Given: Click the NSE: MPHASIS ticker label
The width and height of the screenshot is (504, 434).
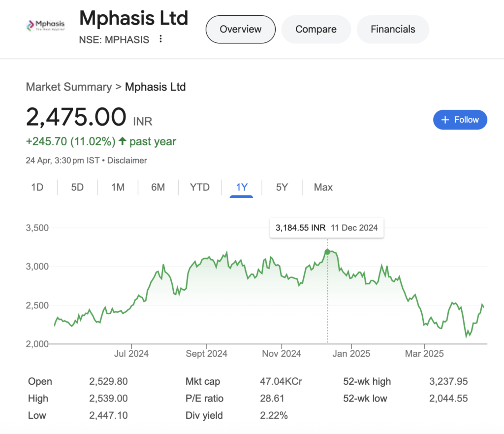Looking at the screenshot, I should [114, 39].
